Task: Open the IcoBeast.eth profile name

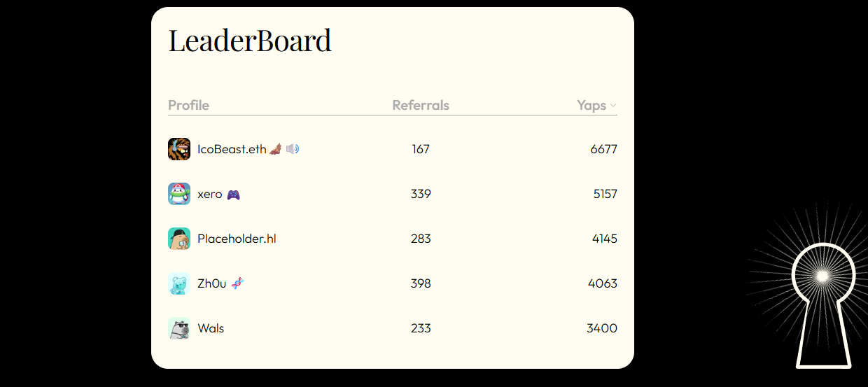Action: point(232,149)
